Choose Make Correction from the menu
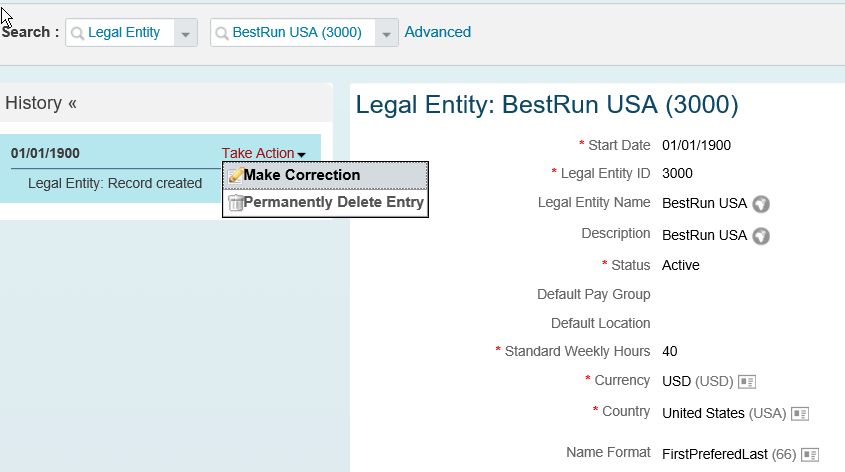Image resolution: width=845 pixels, height=472 pixels. pyautogui.click(x=325, y=175)
